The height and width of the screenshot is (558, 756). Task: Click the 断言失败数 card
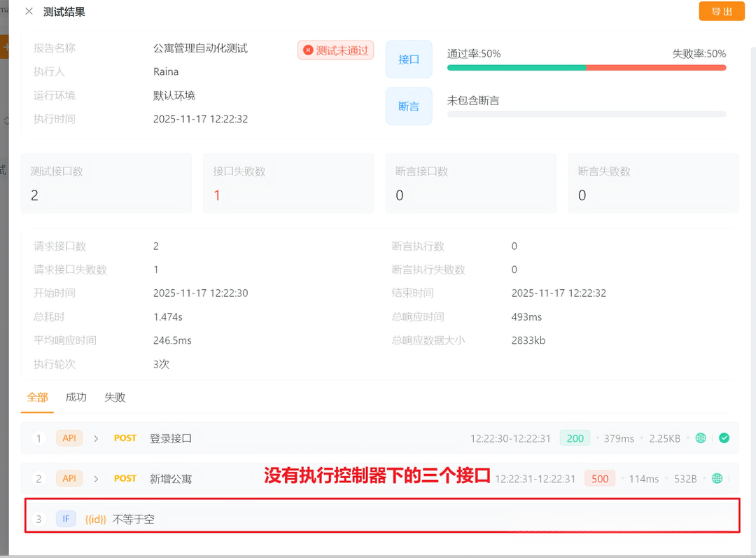click(653, 183)
